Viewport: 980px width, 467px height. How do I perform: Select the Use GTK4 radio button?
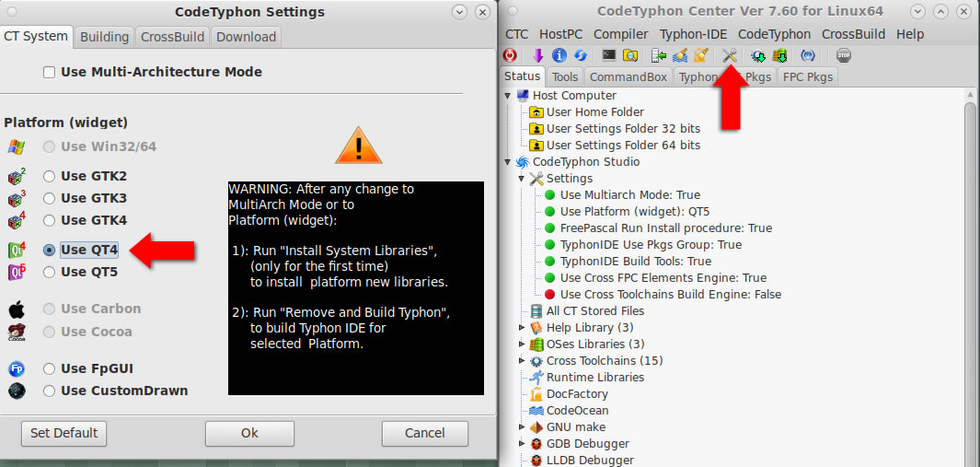click(x=50, y=221)
